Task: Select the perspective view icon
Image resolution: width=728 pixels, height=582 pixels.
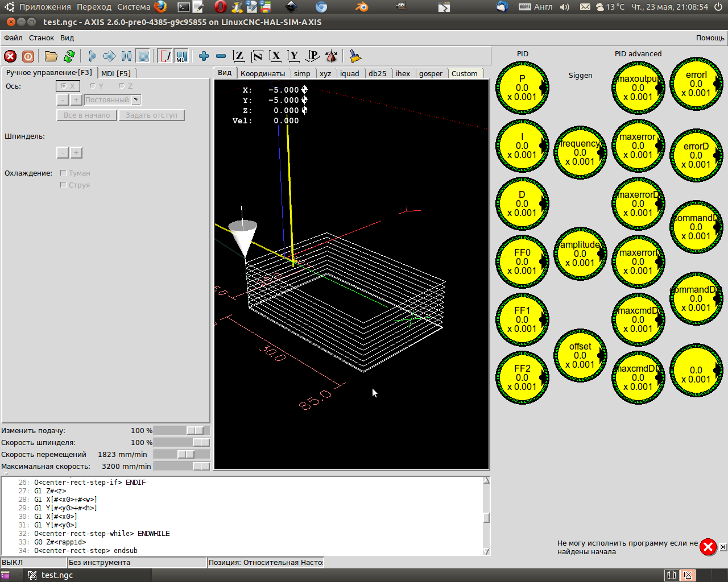Action: coord(312,56)
